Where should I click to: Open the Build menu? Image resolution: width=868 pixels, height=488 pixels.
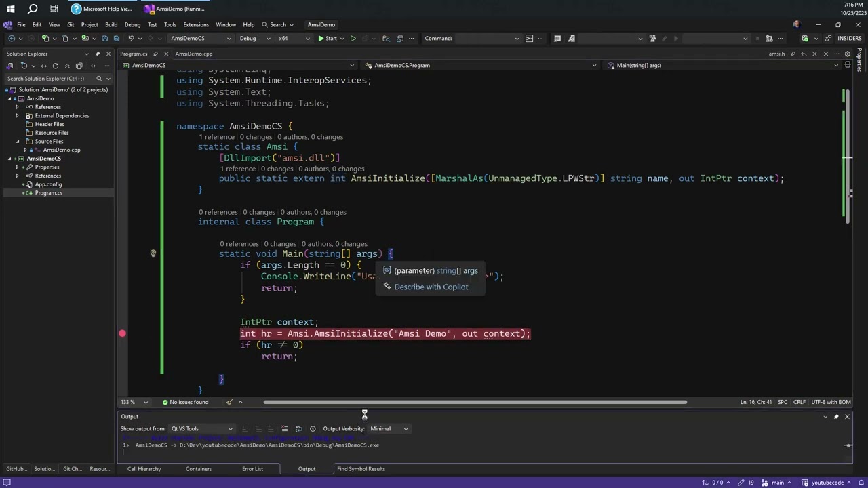pos(111,24)
